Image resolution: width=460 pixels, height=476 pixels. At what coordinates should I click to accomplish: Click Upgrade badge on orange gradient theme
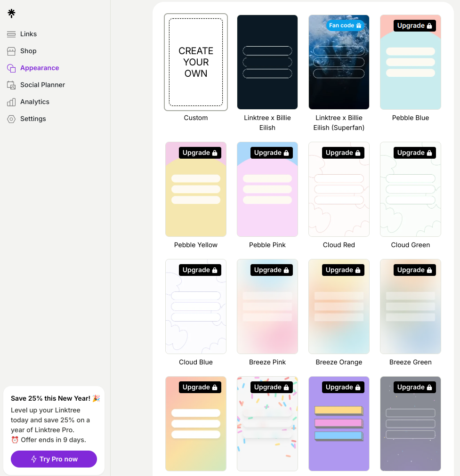coord(200,387)
